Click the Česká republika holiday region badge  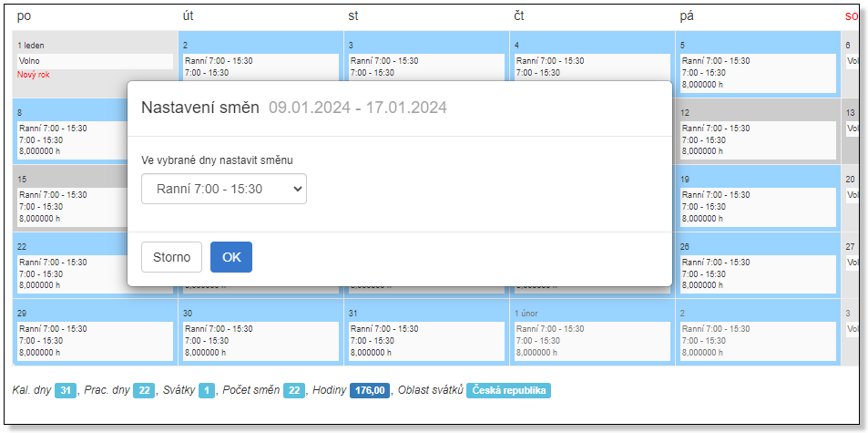pyautogui.click(x=508, y=390)
